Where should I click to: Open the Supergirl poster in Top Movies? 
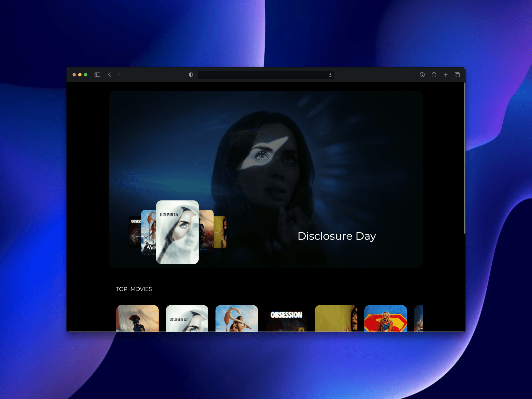386,318
